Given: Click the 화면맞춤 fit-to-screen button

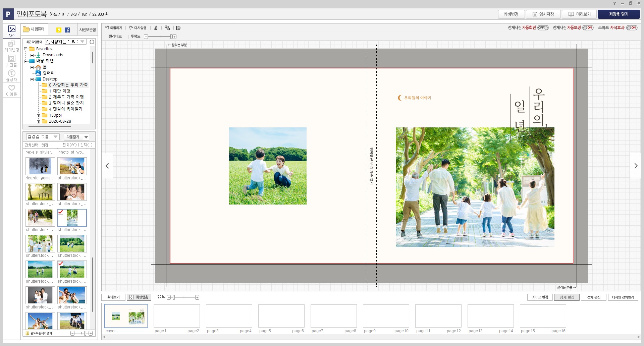Looking at the screenshot, I should tap(139, 297).
